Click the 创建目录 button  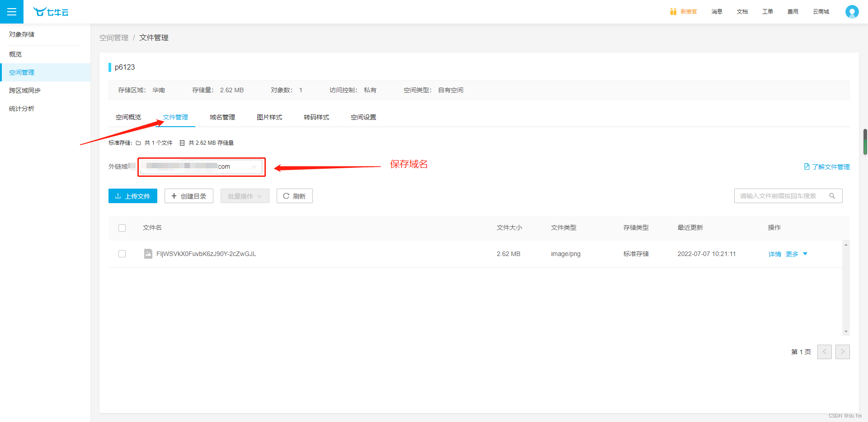(189, 195)
